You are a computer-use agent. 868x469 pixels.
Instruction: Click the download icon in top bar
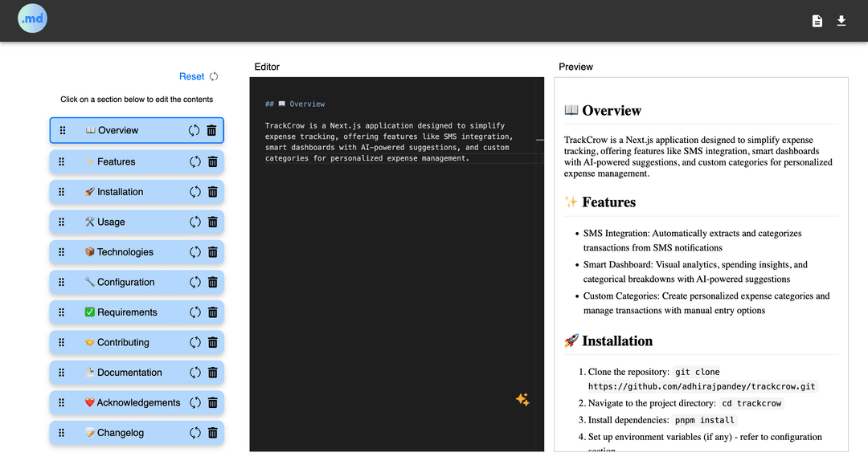coord(841,21)
